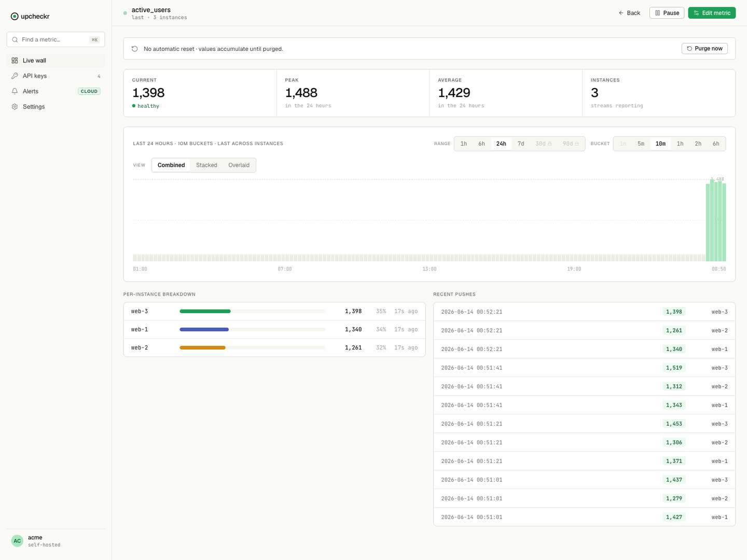The image size is (747, 560).
Task: Click the blue web-1 progress bar
Action: [x=204, y=329]
